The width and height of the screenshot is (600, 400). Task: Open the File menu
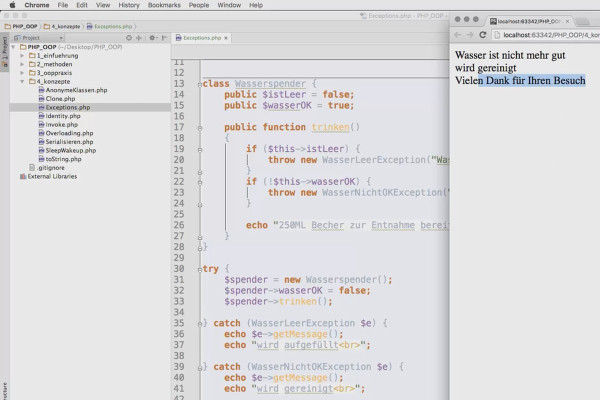[63, 5]
